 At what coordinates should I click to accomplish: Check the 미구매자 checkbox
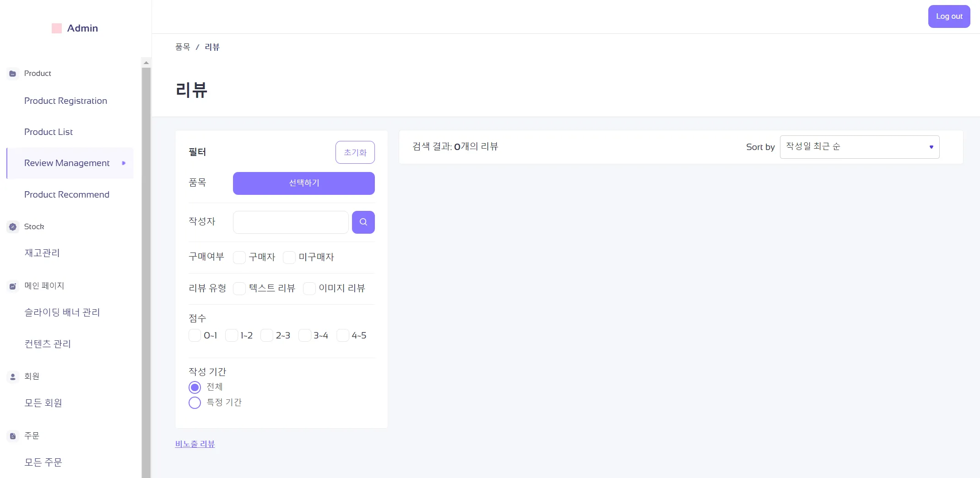coord(289,258)
